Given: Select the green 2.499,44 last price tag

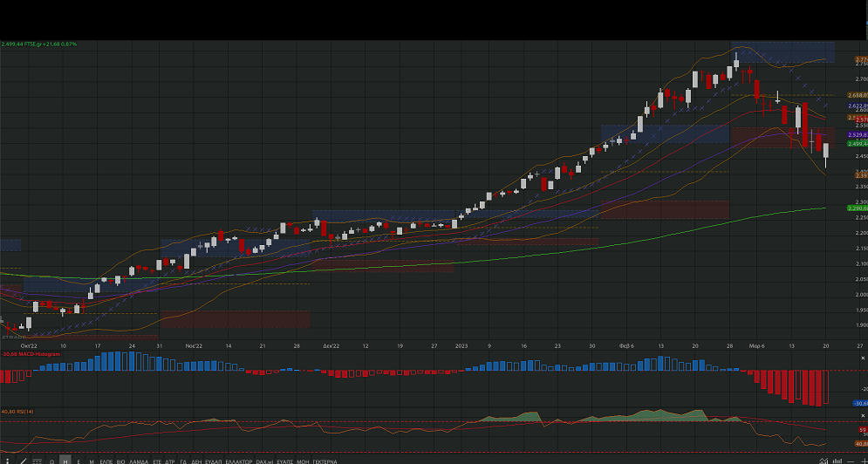Looking at the screenshot, I should (x=858, y=143).
